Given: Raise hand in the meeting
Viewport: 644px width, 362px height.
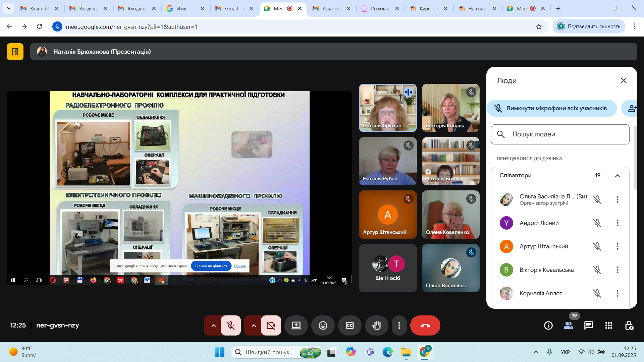Looking at the screenshot, I should point(376,325).
